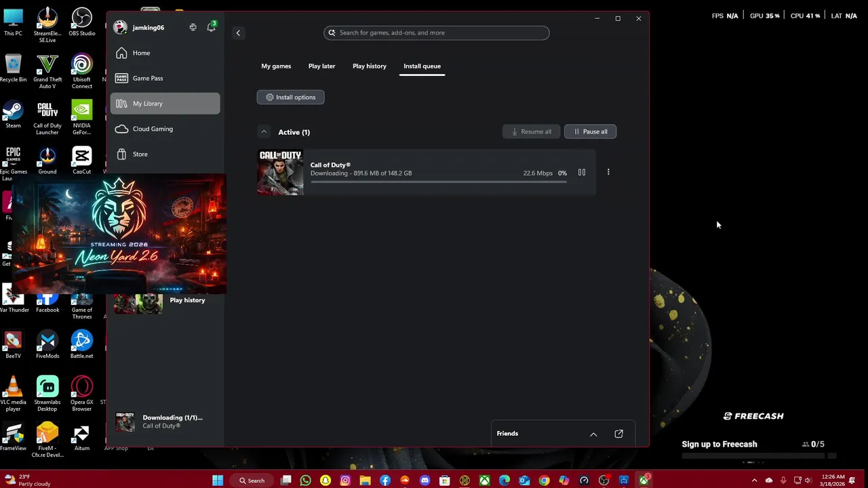Open This PC desktop icon
868x488 pixels.
coord(13,22)
